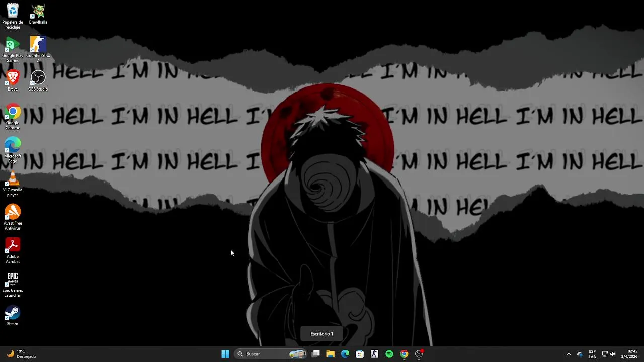Select the Google Play Games shortcut
The width and height of the screenshot is (644, 362).
[x=13, y=50]
